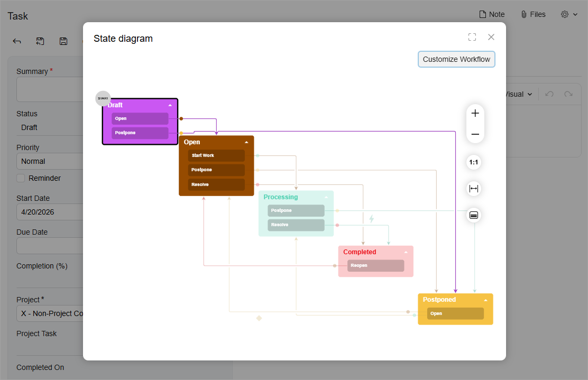This screenshot has width=588, height=380.
Task: Select Postpone transition in Draft node
Action: point(140,133)
